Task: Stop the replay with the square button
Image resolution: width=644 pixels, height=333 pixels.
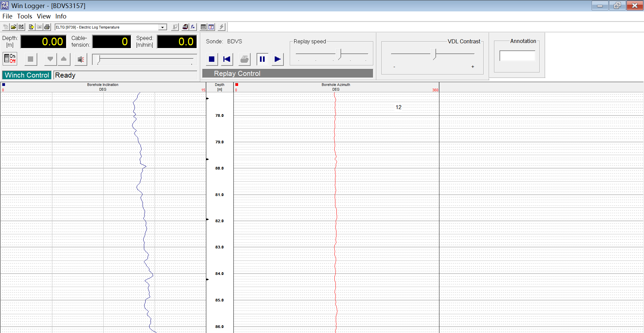Action: pyautogui.click(x=212, y=59)
